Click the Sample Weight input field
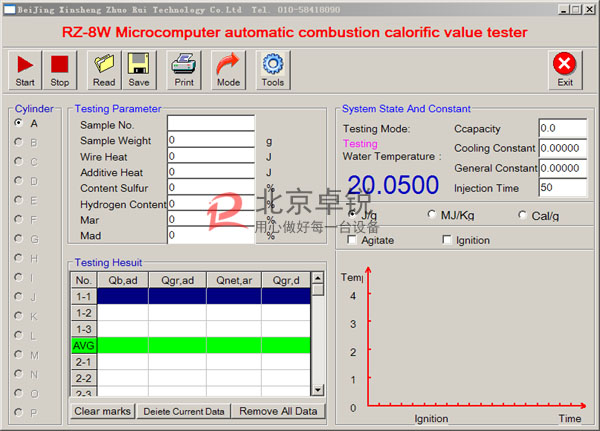The image size is (600, 431). pyautogui.click(x=211, y=139)
